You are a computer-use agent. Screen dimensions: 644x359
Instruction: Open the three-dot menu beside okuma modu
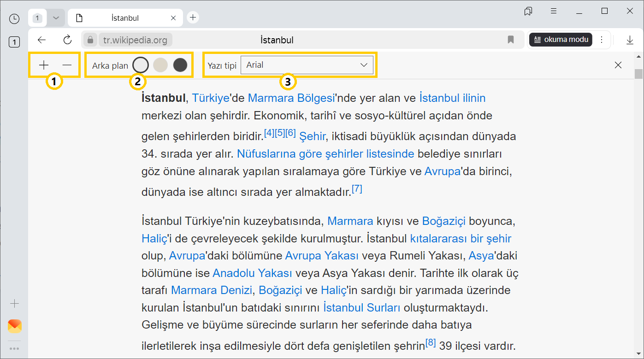[x=602, y=40]
